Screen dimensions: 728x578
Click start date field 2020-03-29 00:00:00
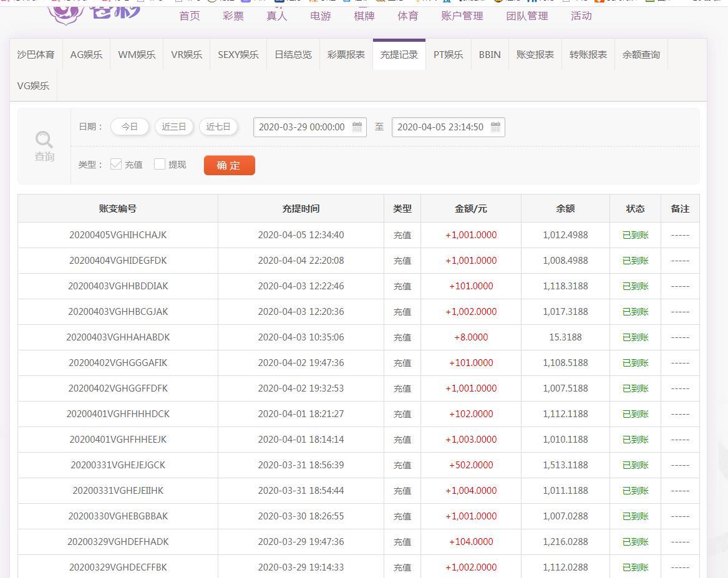coord(309,127)
